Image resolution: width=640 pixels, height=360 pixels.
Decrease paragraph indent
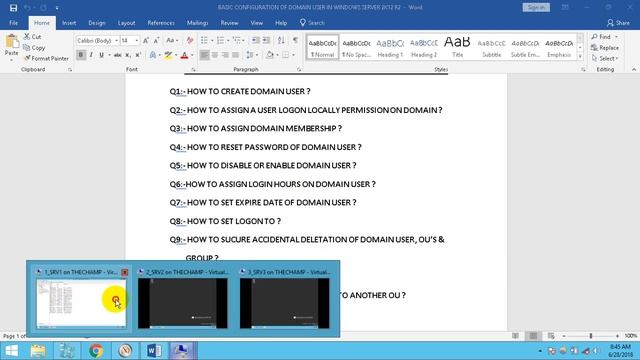[x=256, y=40]
